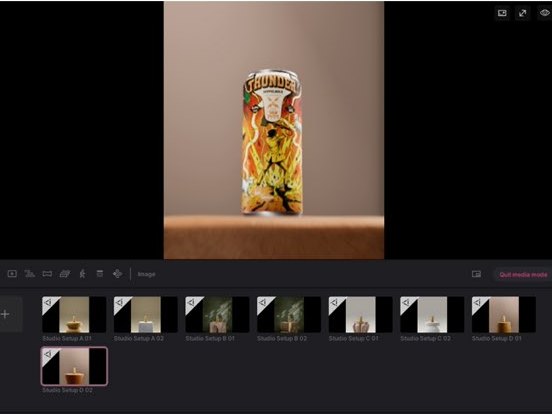Select the Studio Setup A 02 thumbnail
The image size is (552, 414).
pyautogui.click(x=145, y=314)
